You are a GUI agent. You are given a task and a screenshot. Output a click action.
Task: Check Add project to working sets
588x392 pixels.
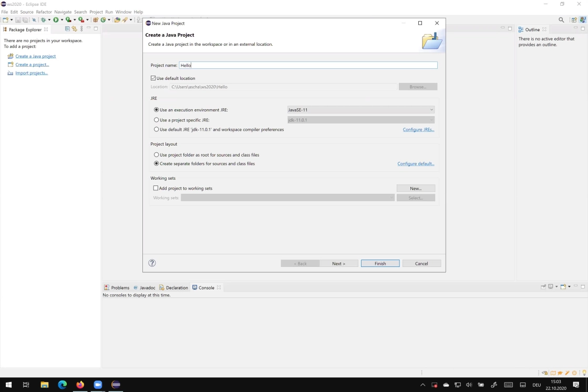[156, 188]
